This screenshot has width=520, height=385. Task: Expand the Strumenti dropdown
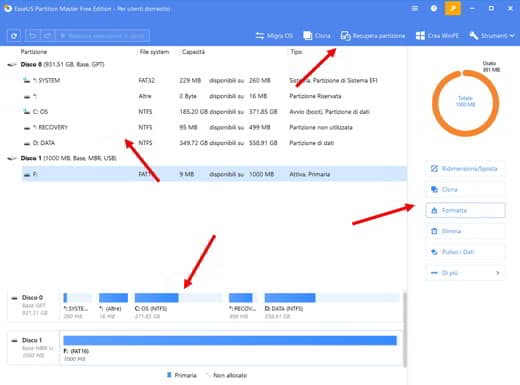click(x=492, y=36)
